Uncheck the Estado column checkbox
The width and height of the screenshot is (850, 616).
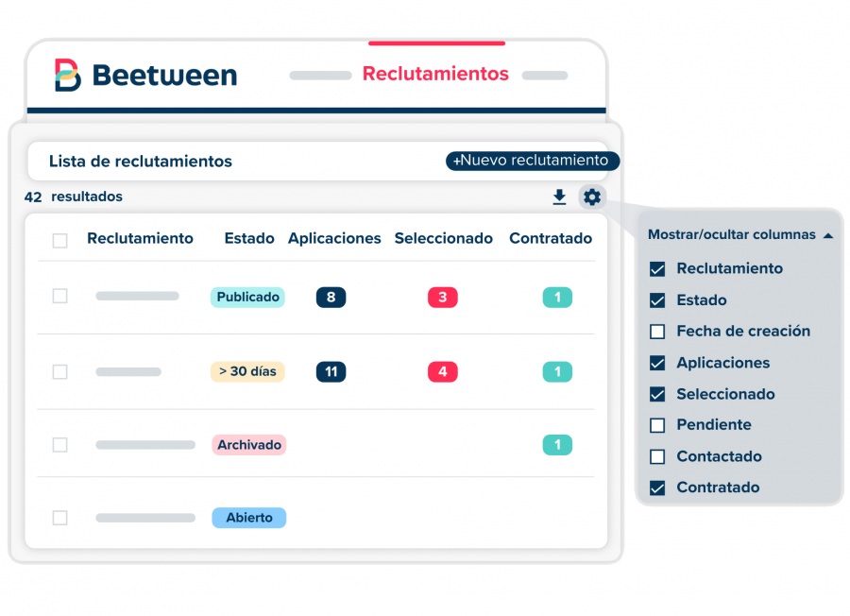[657, 300]
